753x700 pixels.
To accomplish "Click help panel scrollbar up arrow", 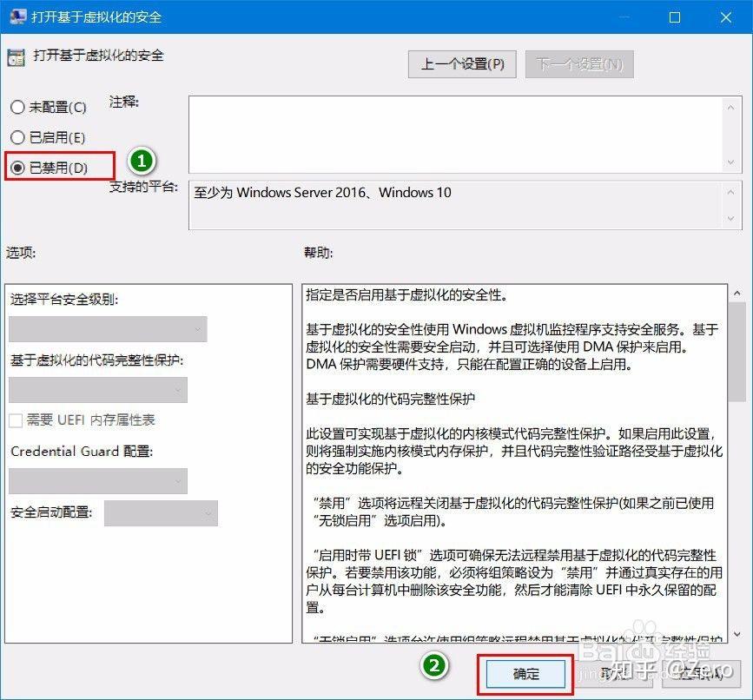I will (736, 293).
